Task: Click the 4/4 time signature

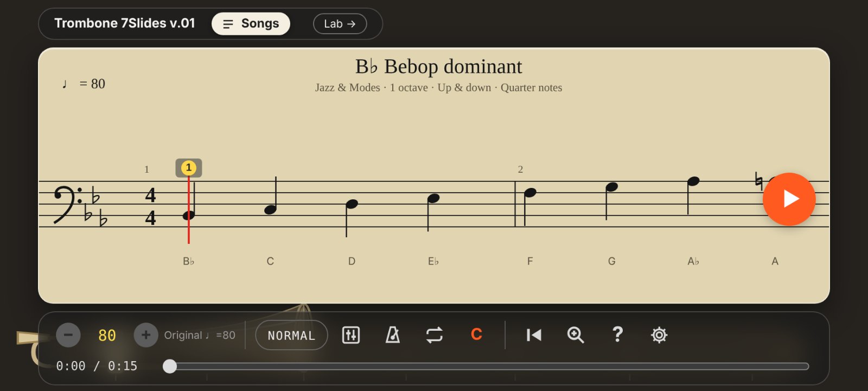Action: click(x=150, y=206)
